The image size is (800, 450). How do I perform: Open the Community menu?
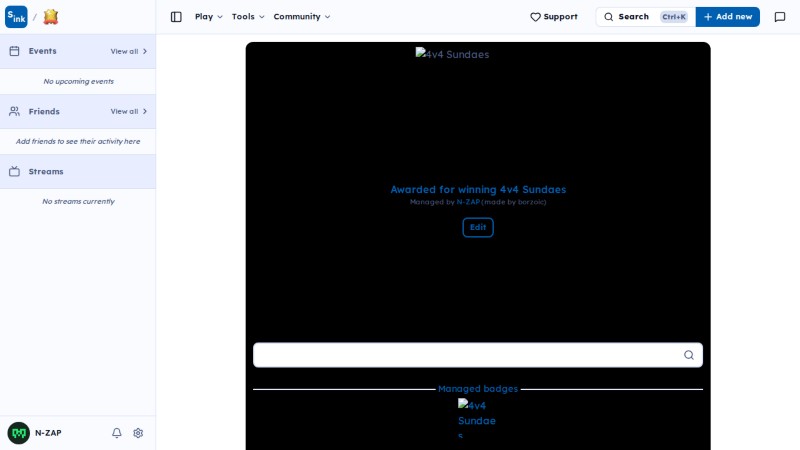tap(302, 17)
